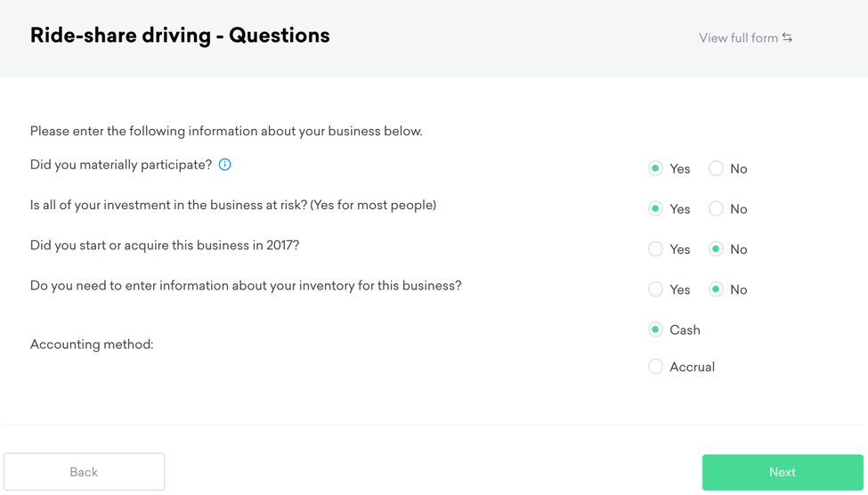Choose No for investment at risk
Viewport: 868px width, 495px height.
(x=716, y=209)
